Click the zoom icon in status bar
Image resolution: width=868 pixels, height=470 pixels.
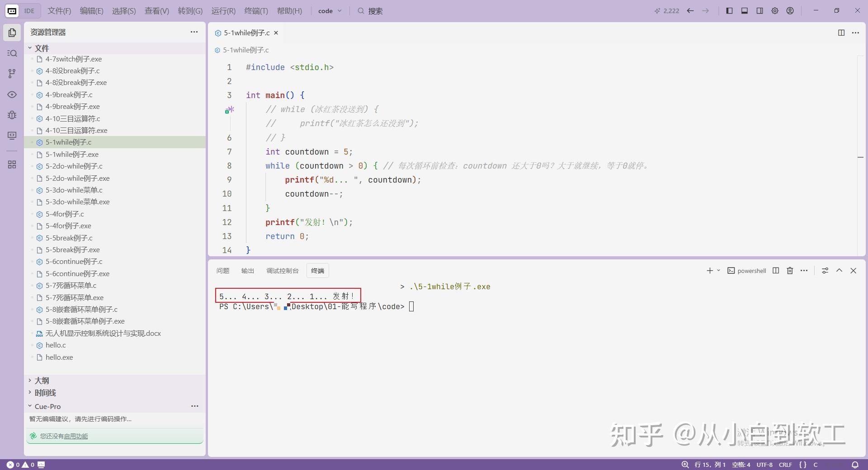[685, 465]
